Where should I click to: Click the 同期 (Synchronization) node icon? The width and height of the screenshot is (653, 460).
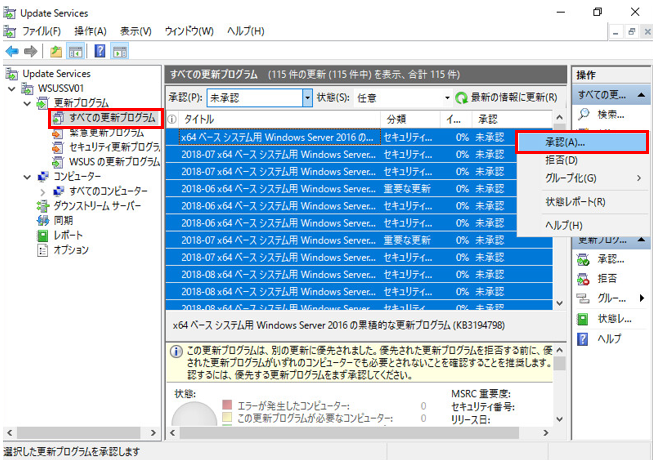pyautogui.click(x=42, y=220)
